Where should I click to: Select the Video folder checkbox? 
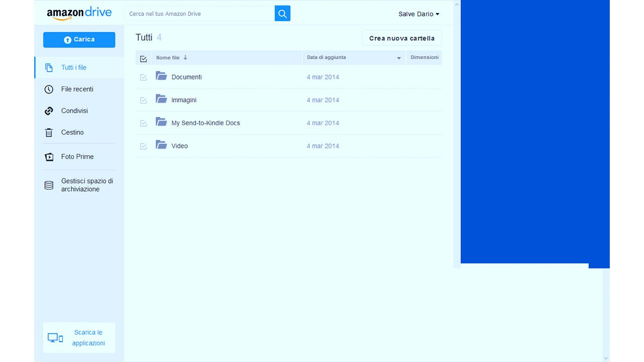tap(143, 145)
